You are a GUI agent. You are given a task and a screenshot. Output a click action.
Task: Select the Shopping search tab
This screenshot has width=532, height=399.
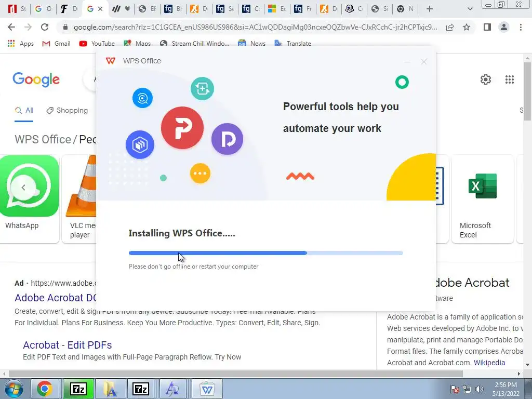click(x=67, y=111)
